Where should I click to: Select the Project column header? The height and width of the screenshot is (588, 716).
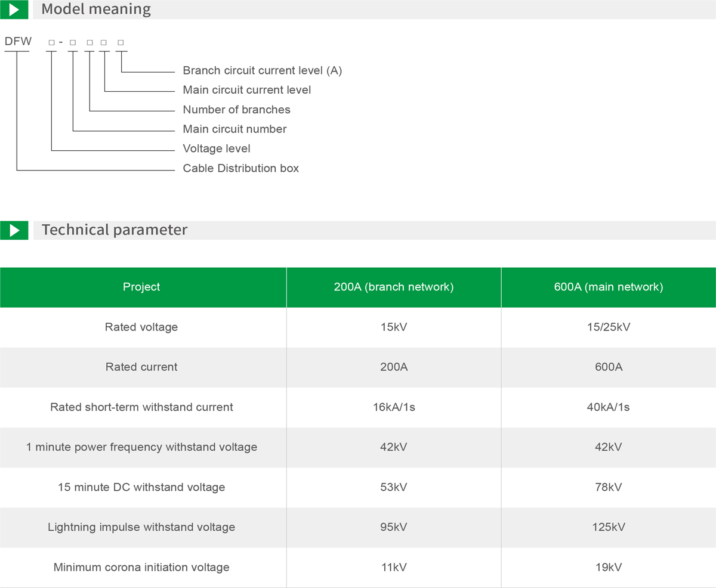point(141,287)
